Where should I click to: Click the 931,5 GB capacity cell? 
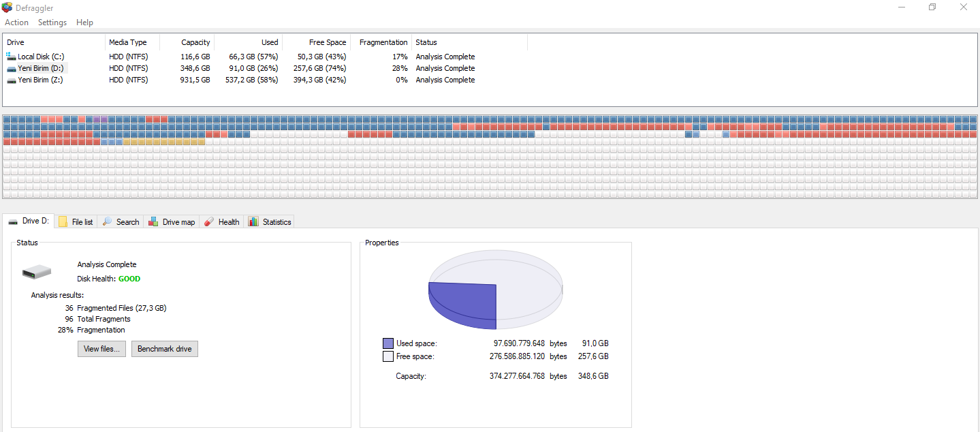(195, 80)
